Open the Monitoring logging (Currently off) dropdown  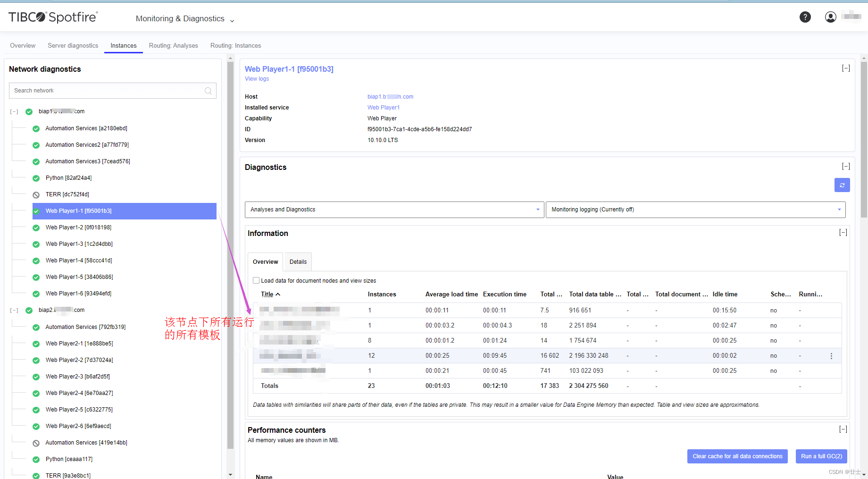click(695, 210)
